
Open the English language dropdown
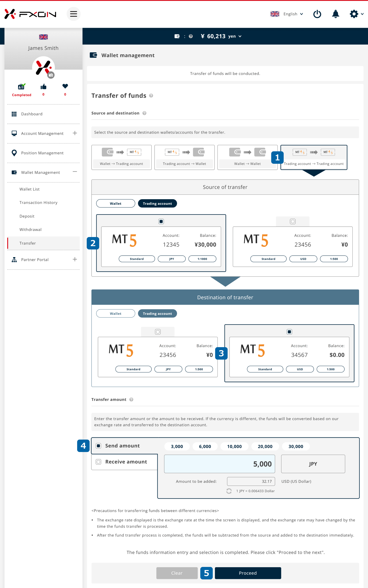[293, 14]
